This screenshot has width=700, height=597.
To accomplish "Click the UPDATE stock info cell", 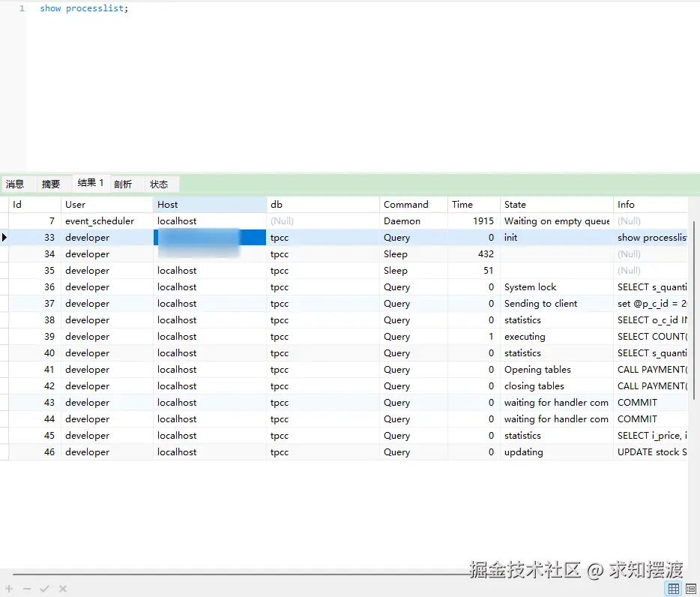I will pyautogui.click(x=651, y=453).
